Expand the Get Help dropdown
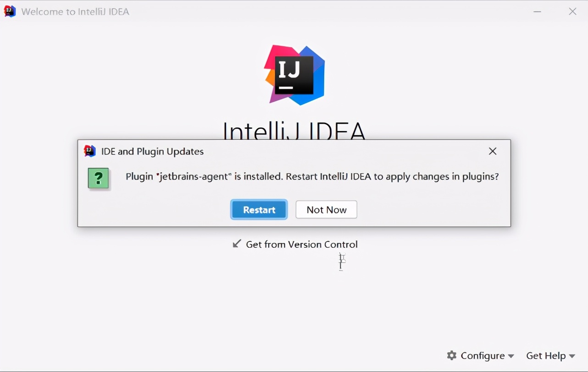The image size is (588, 372). click(x=550, y=356)
